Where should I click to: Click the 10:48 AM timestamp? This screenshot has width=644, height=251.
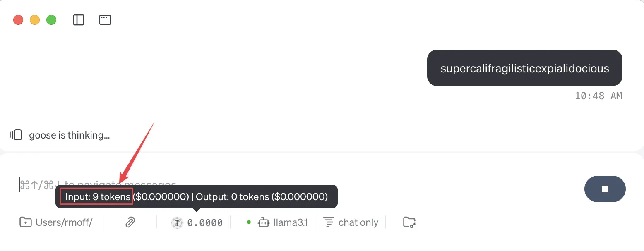(598, 96)
